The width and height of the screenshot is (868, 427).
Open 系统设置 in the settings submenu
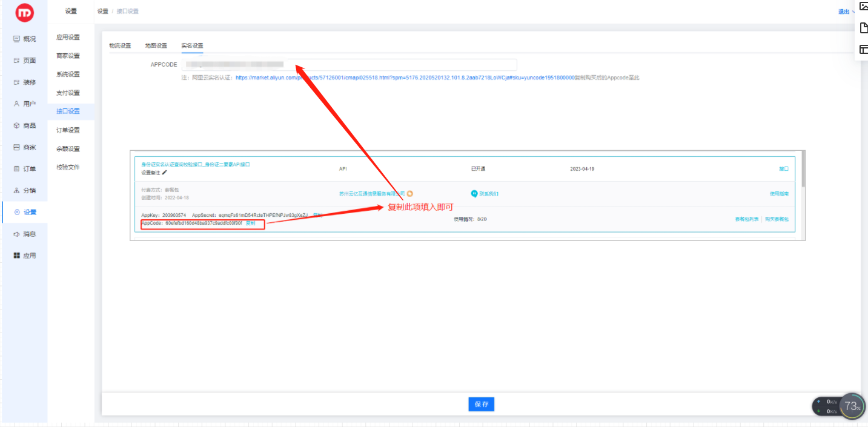point(68,74)
